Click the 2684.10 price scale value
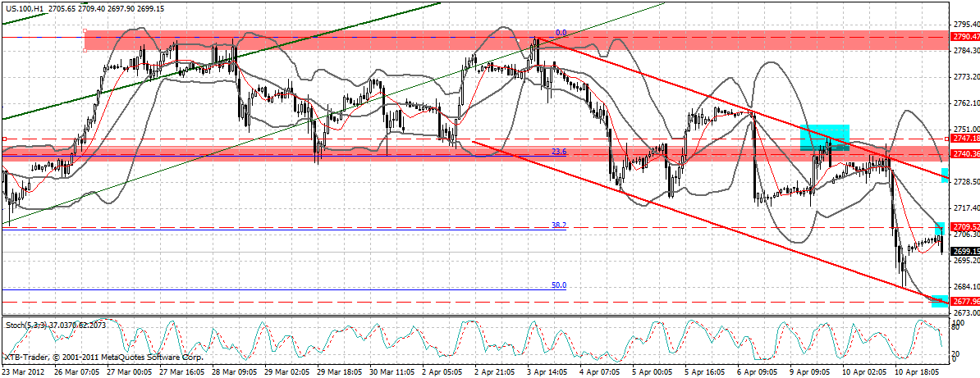 pos(966,286)
